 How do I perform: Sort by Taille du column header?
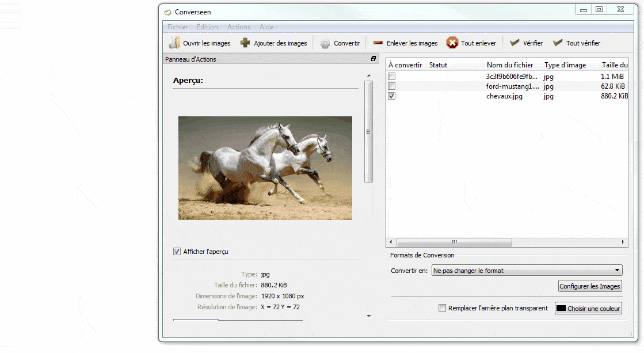(615, 65)
